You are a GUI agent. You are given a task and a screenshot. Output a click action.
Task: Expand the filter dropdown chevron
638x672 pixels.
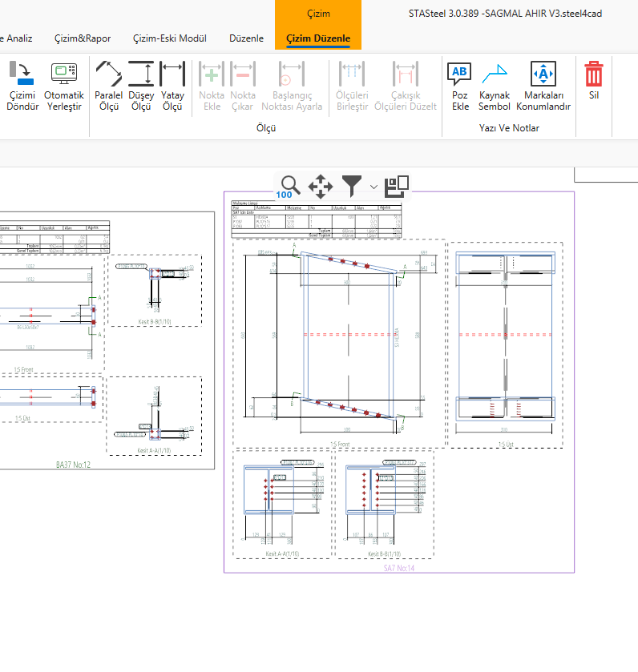coord(374,187)
